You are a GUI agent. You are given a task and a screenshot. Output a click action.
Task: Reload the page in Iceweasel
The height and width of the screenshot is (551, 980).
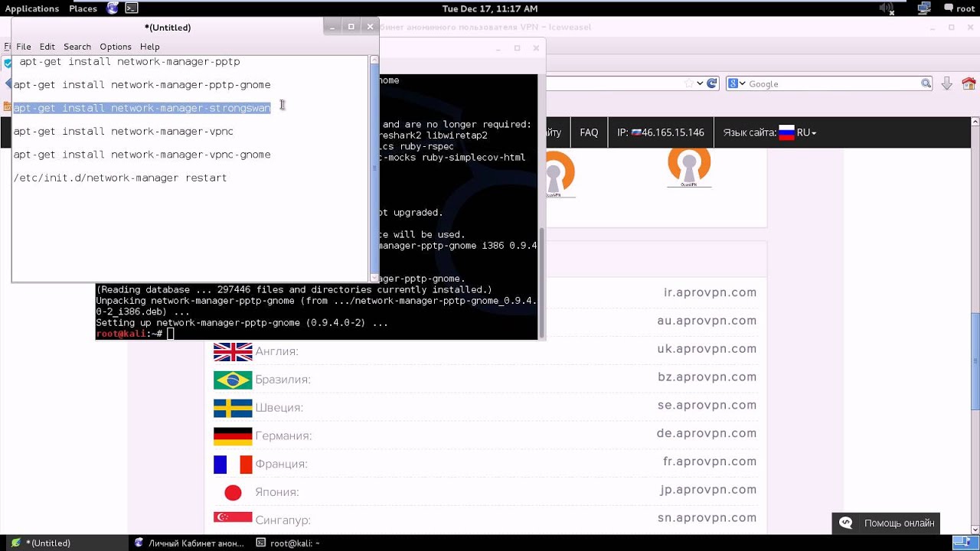(712, 83)
